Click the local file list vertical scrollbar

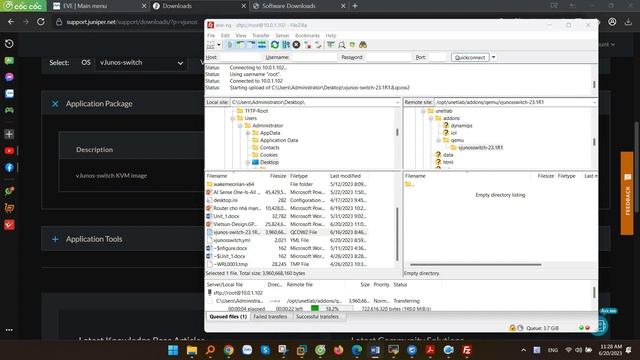pos(397,234)
